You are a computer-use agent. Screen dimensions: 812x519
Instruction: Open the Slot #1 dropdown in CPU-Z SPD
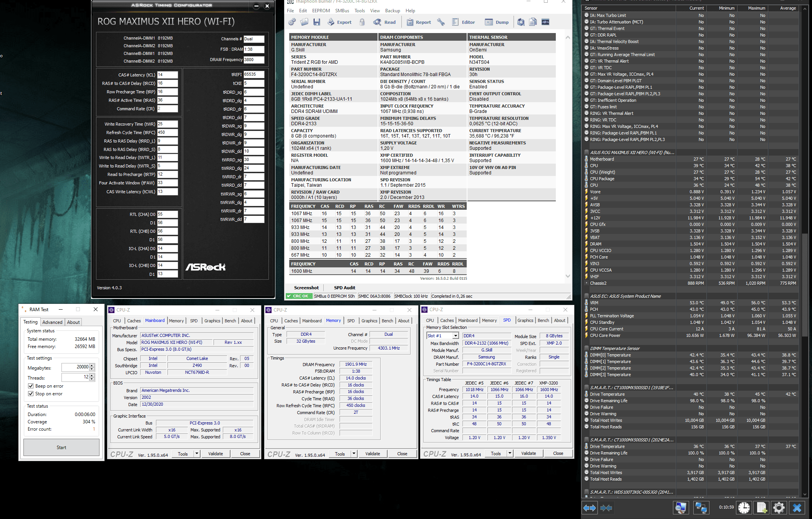click(x=456, y=336)
